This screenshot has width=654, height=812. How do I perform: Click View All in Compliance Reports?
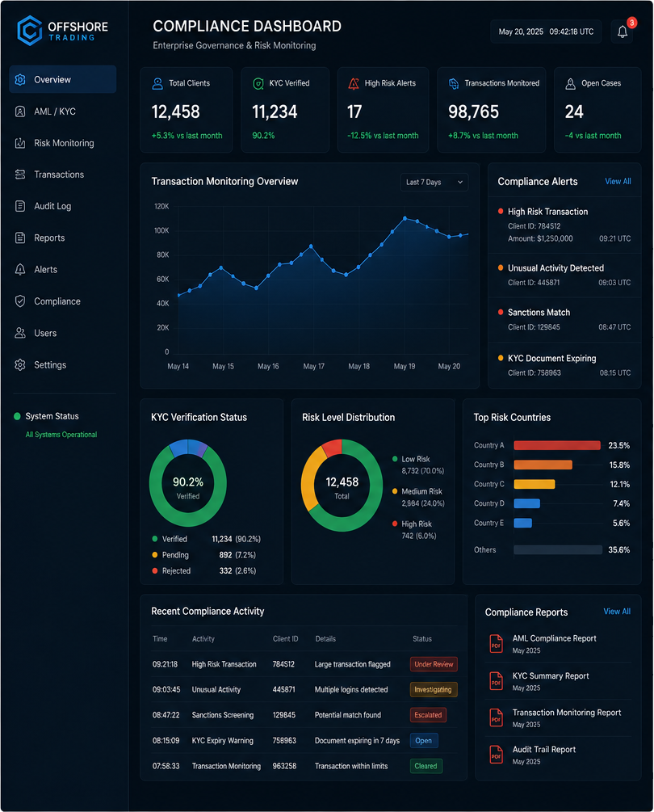(617, 612)
